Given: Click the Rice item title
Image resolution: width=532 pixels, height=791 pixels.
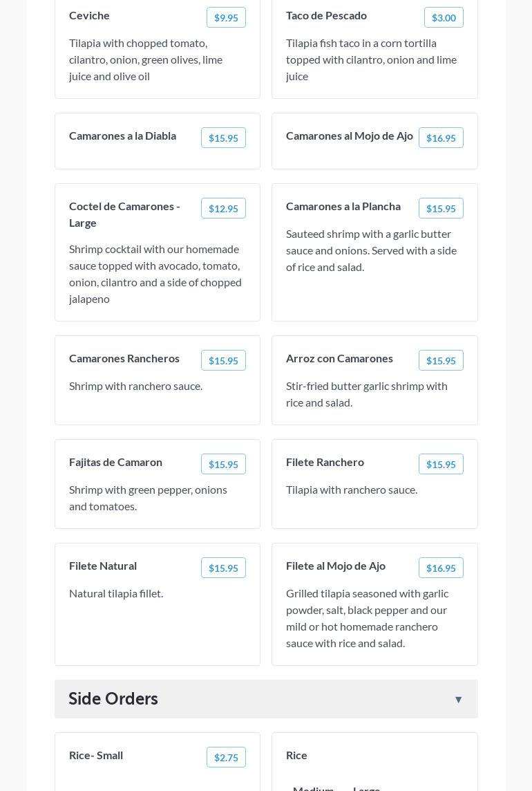Looking at the screenshot, I should [x=296, y=755].
